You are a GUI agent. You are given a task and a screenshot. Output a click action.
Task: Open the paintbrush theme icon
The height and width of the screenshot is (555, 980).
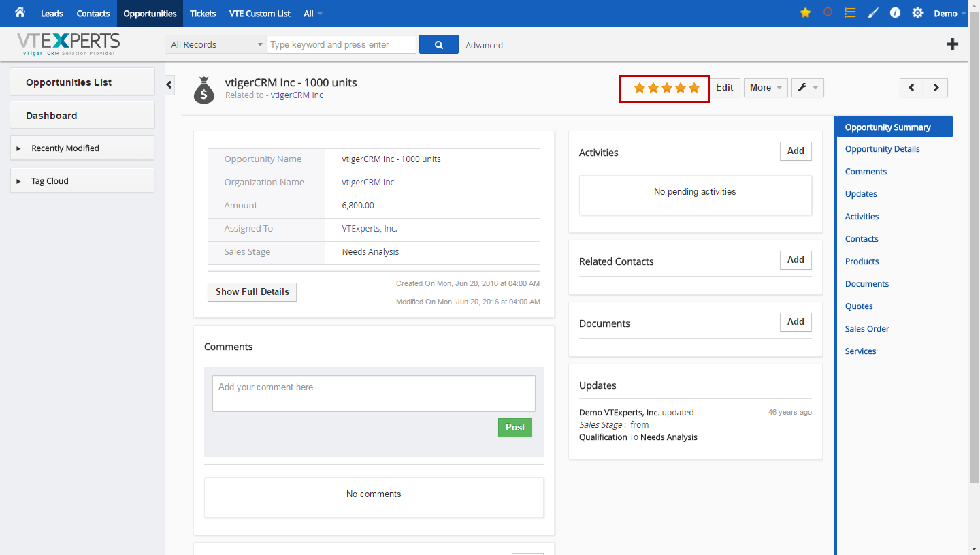tap(873, 12)
